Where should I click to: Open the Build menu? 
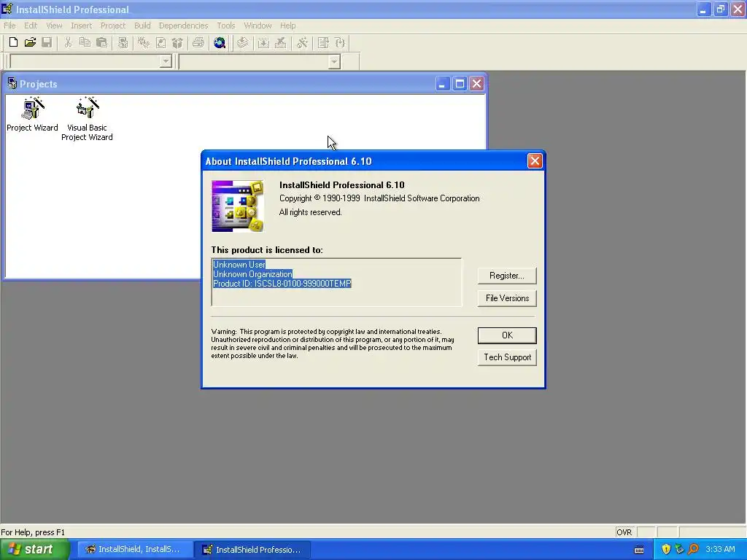click(142, 26)
